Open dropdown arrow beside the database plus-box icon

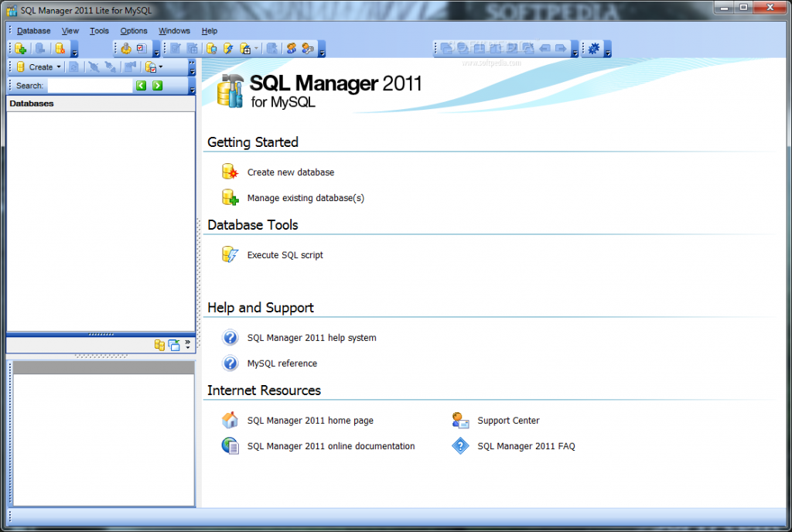(x=256, y=49)
